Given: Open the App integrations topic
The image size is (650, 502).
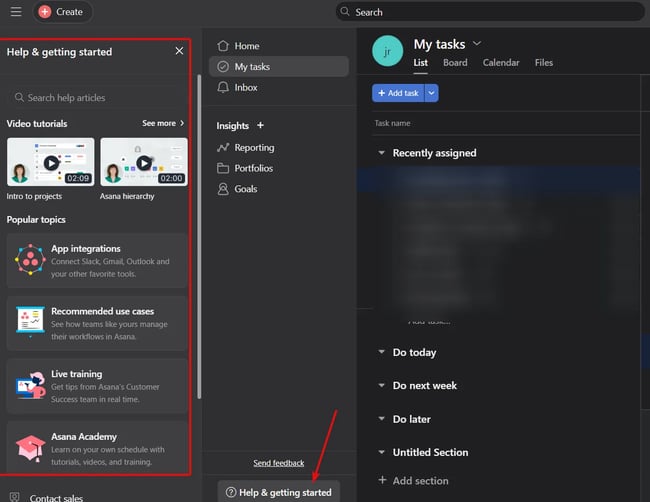Looking at the screenshot, I should click(x=97, y=261).
